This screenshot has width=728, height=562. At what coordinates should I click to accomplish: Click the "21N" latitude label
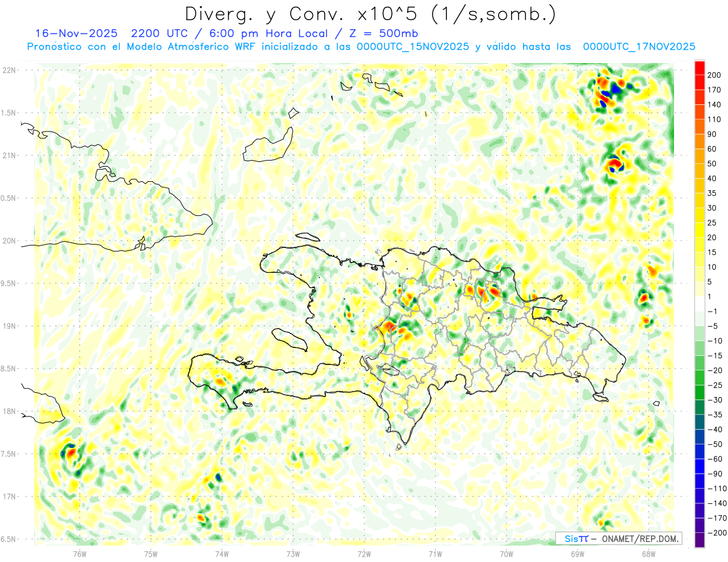[9, 155]
